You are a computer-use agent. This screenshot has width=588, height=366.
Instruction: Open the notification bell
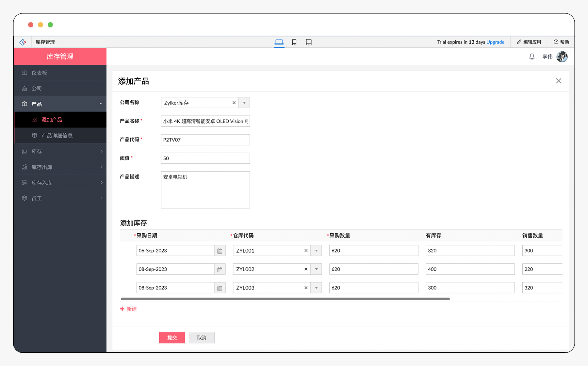532,56
